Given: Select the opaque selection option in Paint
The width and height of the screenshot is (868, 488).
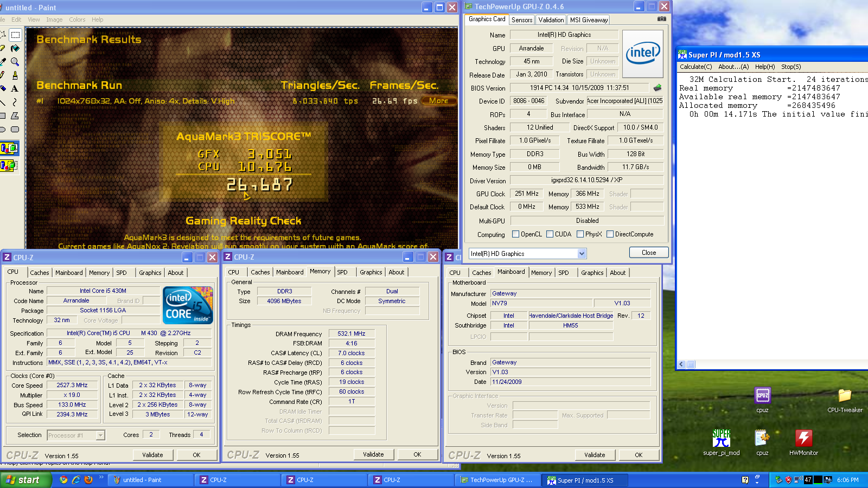Looking at the screenshot, I should coord(9,148).
